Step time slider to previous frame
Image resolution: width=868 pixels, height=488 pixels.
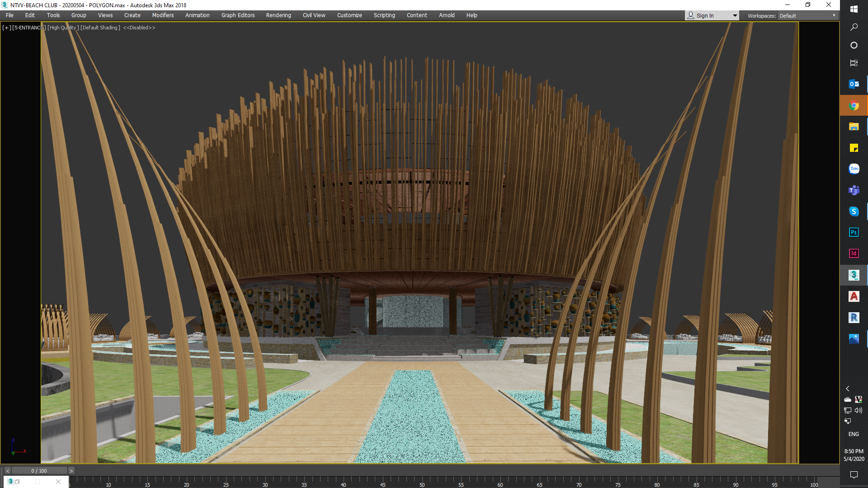point(7,471)
